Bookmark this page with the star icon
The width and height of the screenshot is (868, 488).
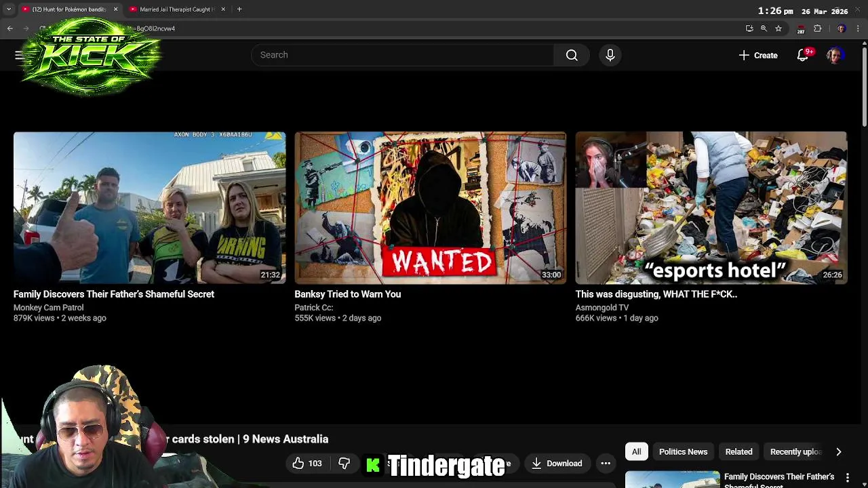(x=778, y=28)
